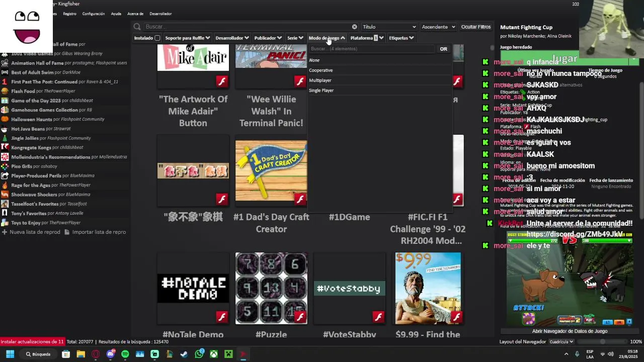
Task: Click the Halloween Haunts pumpkin icon
Action: [x=5, y=119]
